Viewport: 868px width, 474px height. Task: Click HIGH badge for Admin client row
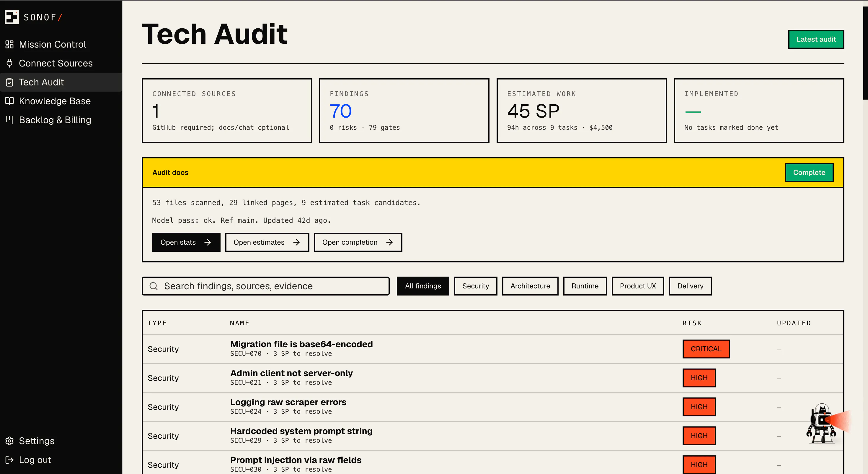point(699,378)
